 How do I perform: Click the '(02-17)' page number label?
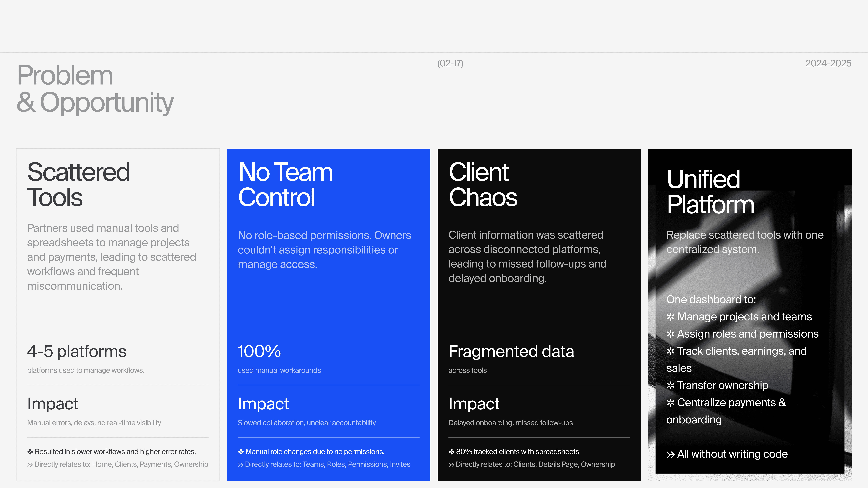450,63
